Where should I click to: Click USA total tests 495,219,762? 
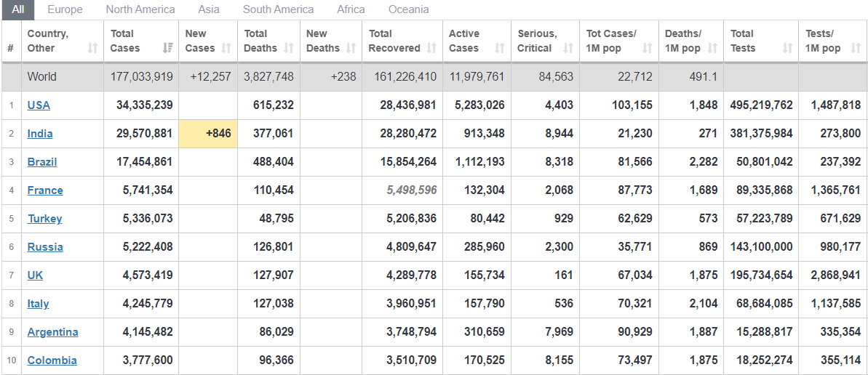pyautogui.click(x=761, y=105)
